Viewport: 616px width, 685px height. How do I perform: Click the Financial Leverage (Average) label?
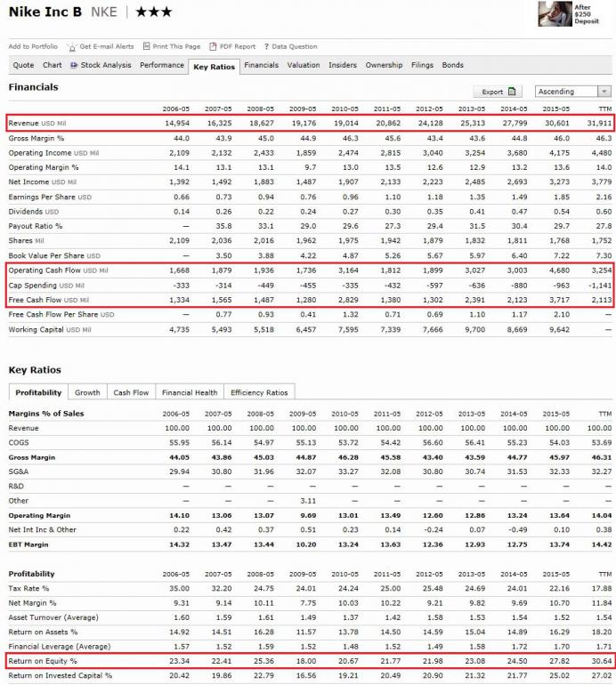60,646
